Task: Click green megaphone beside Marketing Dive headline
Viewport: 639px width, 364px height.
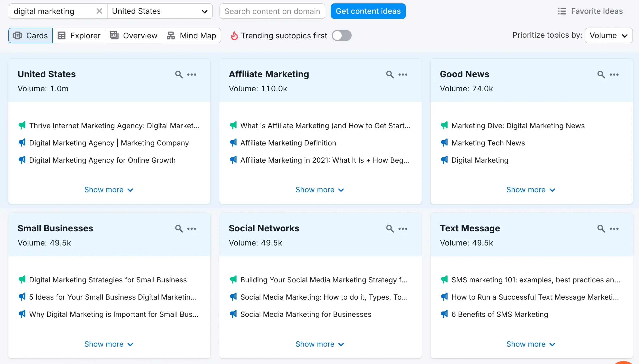Action: click(x=444, y=125)
